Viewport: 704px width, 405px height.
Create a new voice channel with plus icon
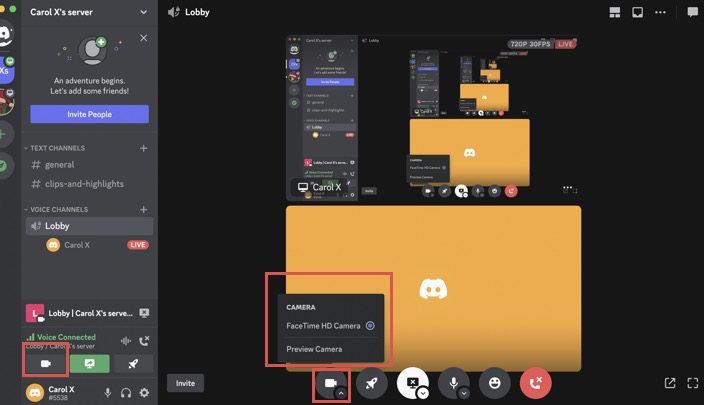144,210
